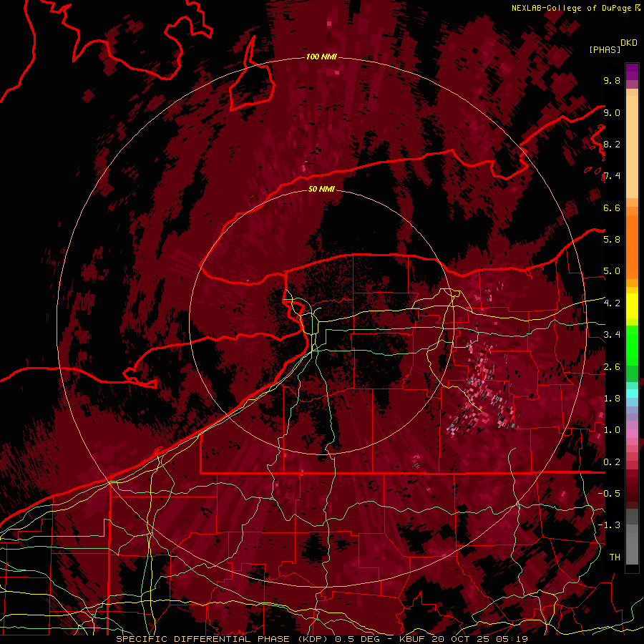
Task: Click the 50 NMI range ring label
Action: (x=321, y=189)
